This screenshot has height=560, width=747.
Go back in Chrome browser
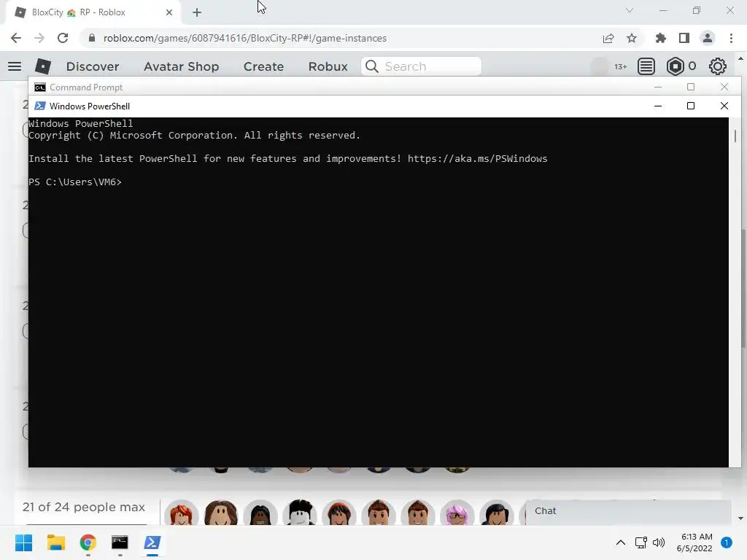(16, 38)
